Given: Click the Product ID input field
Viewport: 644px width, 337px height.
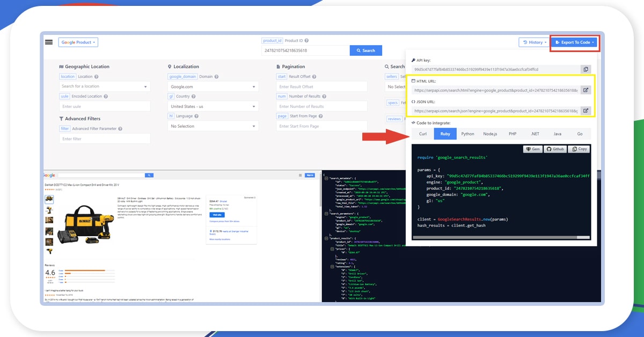Looking at the screenshot, I should [305, 50].
